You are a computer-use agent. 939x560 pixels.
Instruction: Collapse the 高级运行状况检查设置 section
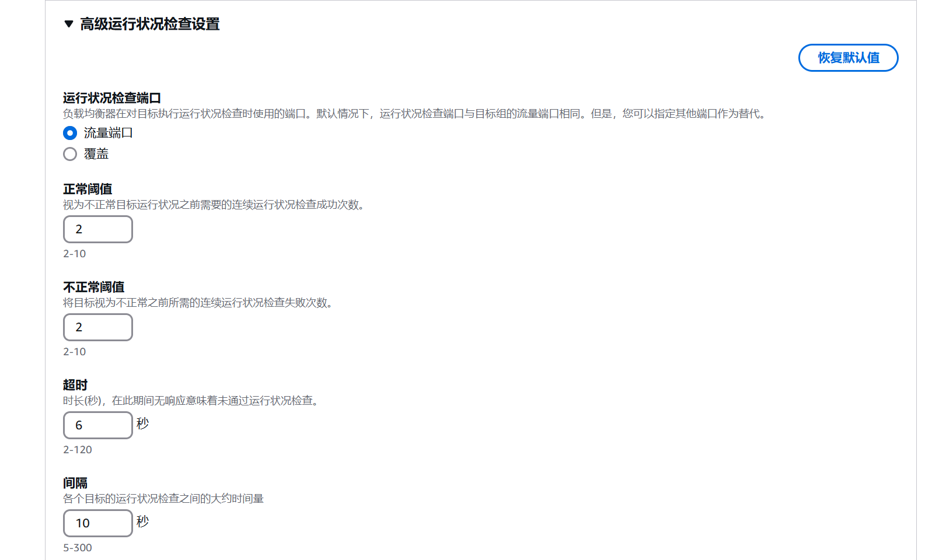pyautogui.click(x=69, y=24)
